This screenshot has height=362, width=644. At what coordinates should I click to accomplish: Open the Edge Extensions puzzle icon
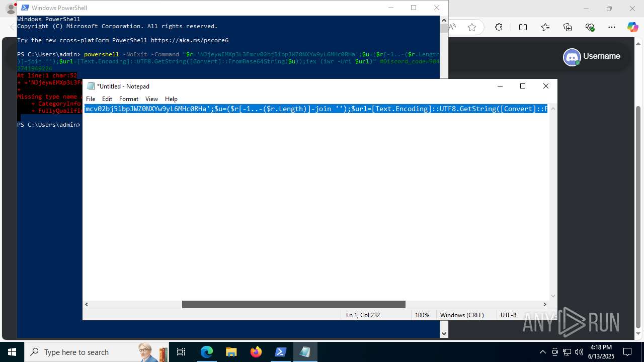click(499, 27)
